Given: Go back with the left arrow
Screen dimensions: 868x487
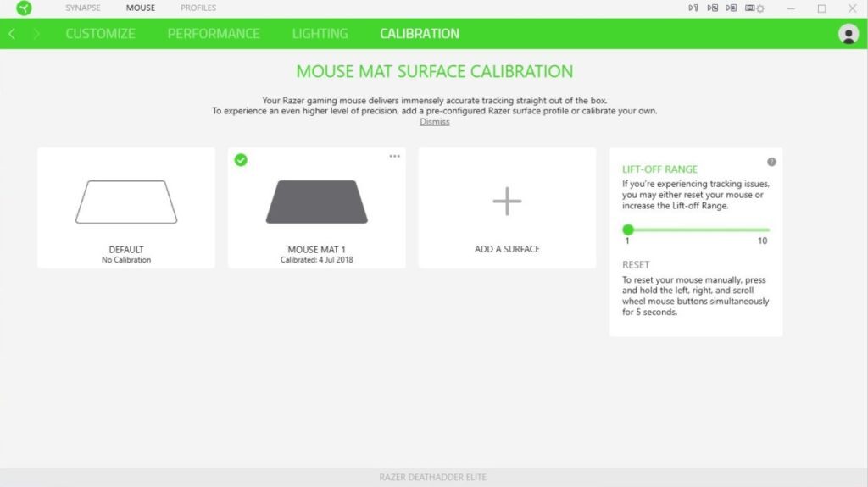Looking at the screenshot, I should click(x=12, y=34).
